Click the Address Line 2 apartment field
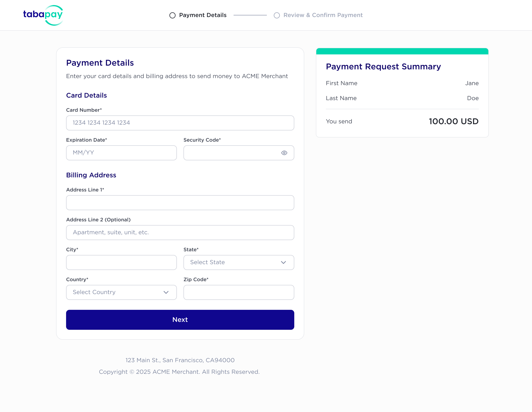532x412 pixels. (180, 233)
